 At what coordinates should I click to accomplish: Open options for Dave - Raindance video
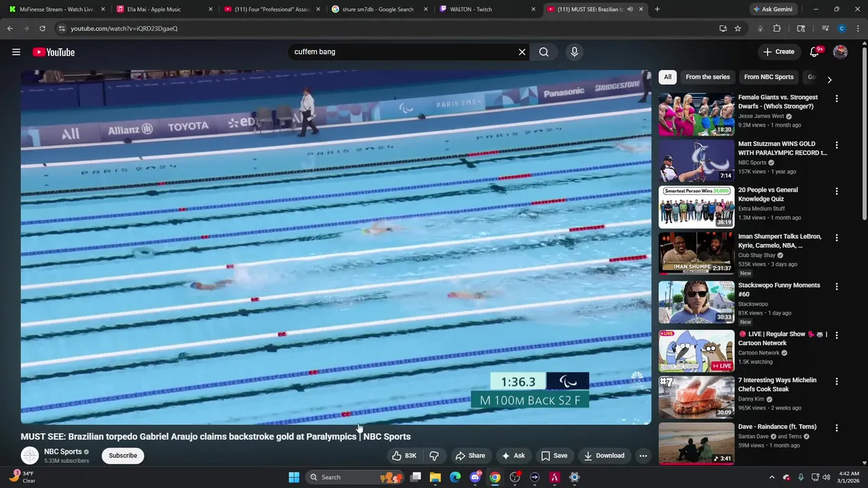coord(836,428)
